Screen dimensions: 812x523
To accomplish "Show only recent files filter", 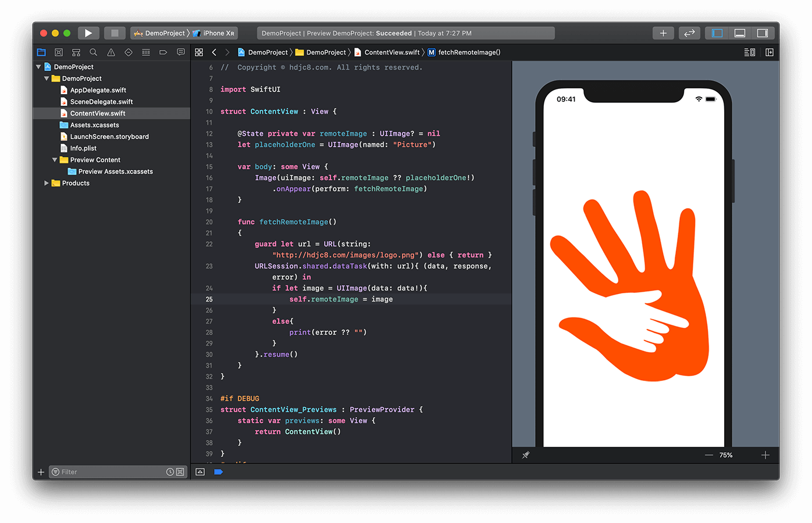I will click(170, 472).
